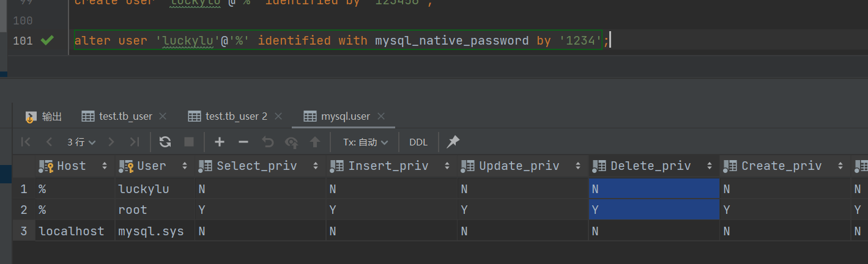Viewport: 868px width, 264px height.
Task: Add a new row with plus icon
Action: point(220,142)
